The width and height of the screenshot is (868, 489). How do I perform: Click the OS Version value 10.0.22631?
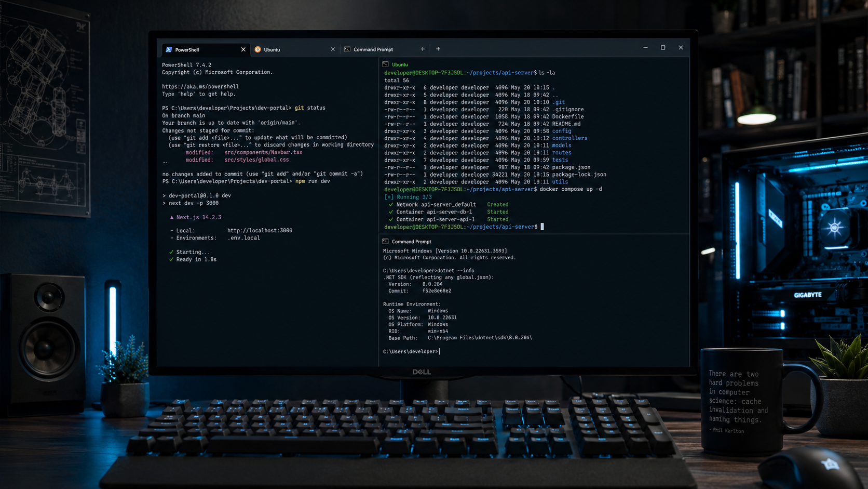click(442, 318)
